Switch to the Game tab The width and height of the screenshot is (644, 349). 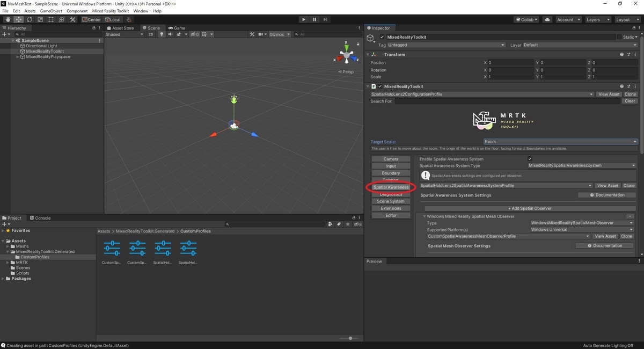coord(177,28)
